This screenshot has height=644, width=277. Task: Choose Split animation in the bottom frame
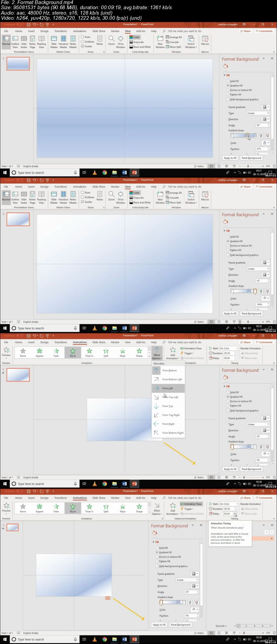click(x=106, y=508)
